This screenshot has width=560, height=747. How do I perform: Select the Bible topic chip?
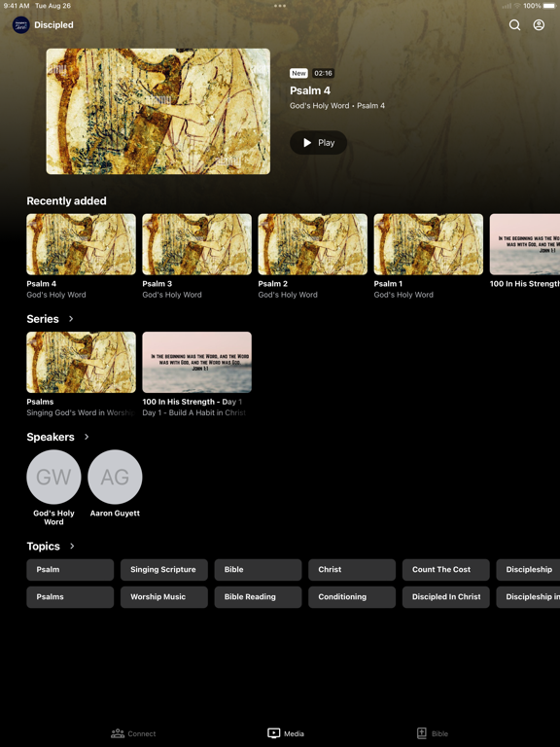258,570
